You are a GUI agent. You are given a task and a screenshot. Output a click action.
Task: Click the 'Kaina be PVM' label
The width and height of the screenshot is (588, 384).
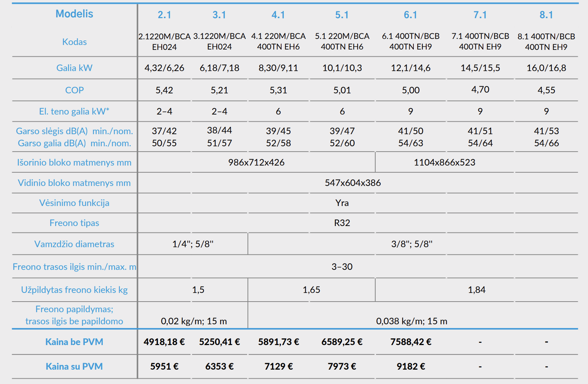(x=74, y=342)
